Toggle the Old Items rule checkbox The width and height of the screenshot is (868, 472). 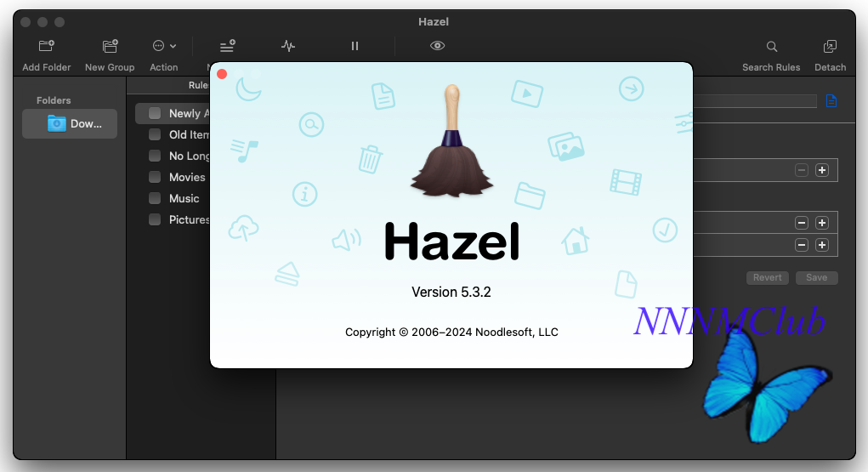click(155, 134)
